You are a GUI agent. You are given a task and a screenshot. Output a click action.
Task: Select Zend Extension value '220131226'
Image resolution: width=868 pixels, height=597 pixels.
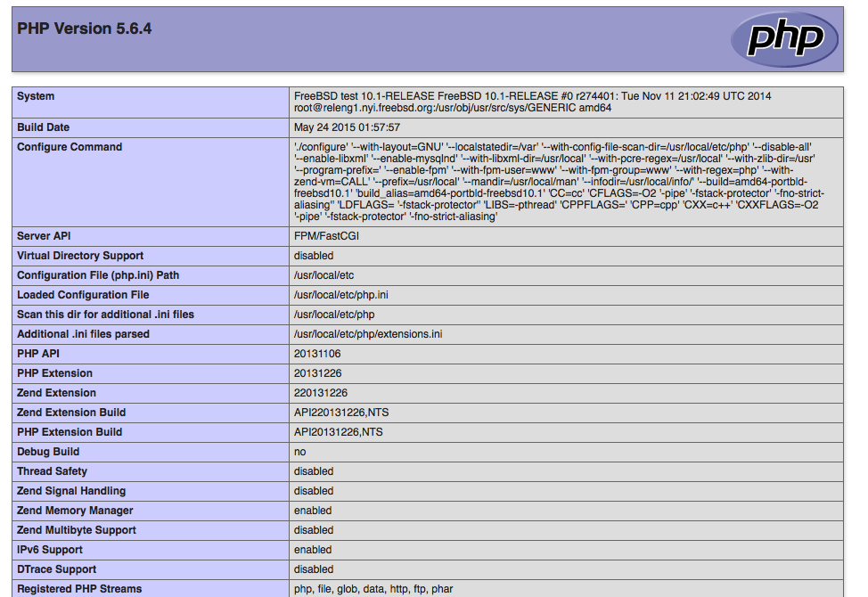(321, 393)
